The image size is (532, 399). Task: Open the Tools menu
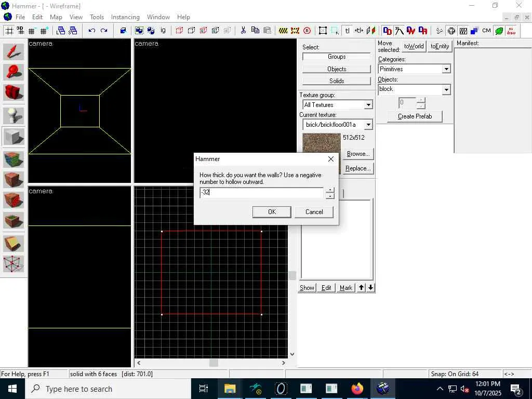click(x=97, y=17)
